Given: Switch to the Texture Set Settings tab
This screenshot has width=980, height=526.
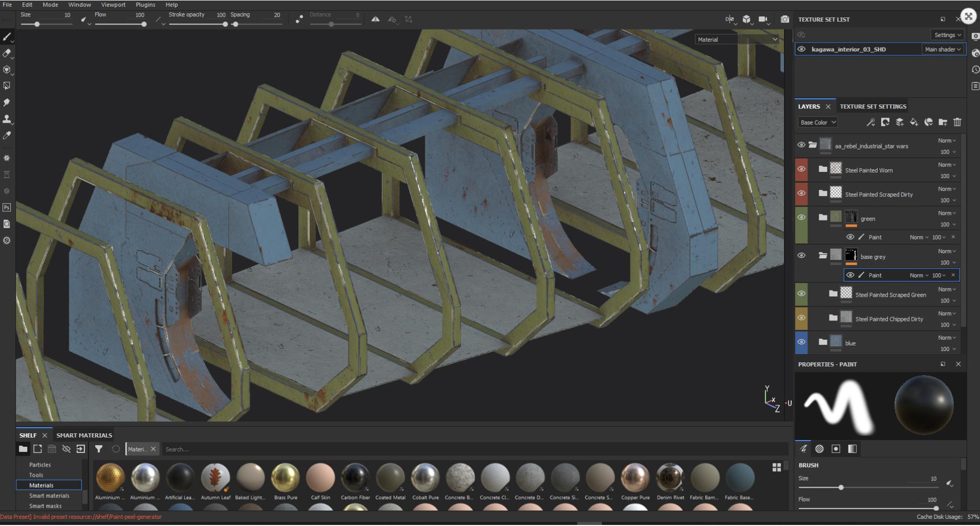Looking at the screenshot, I should pyautogui.click(x=873, y=106).
